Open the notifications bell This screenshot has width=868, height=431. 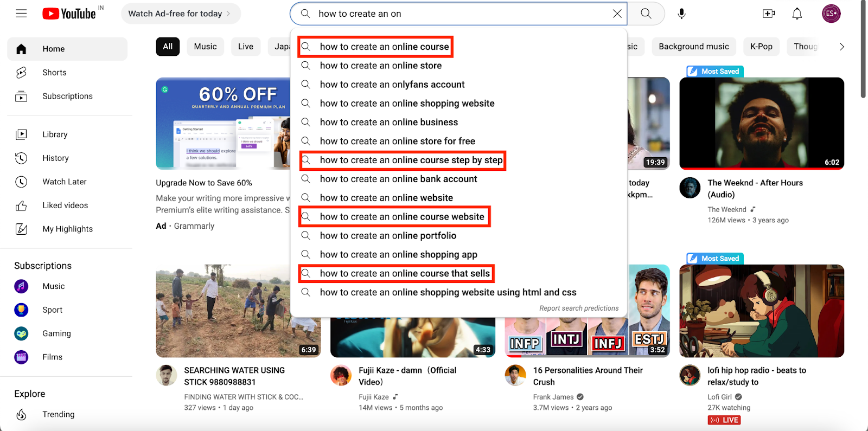tap(797, 14)
